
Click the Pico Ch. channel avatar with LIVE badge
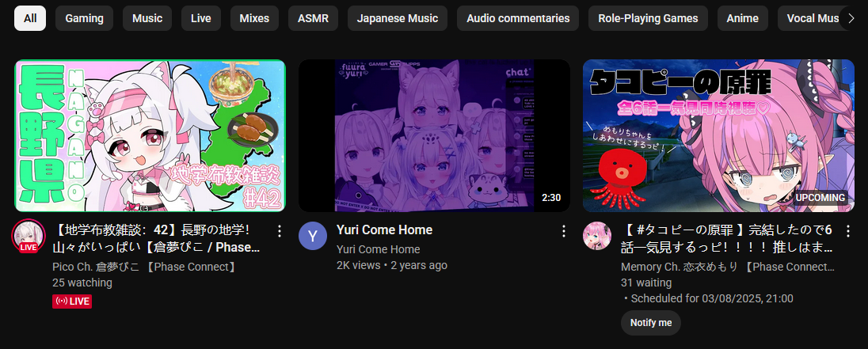[x=29, y=236]
